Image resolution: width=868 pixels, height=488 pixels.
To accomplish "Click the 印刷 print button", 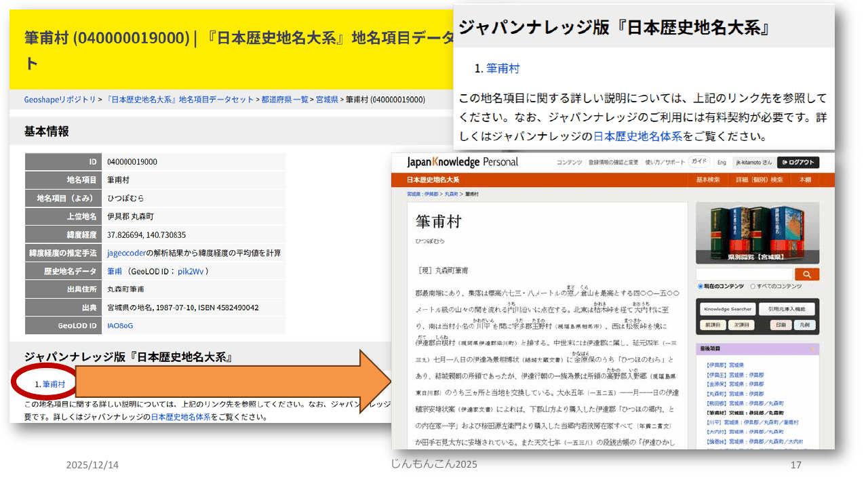I will [x=781, y=325].
